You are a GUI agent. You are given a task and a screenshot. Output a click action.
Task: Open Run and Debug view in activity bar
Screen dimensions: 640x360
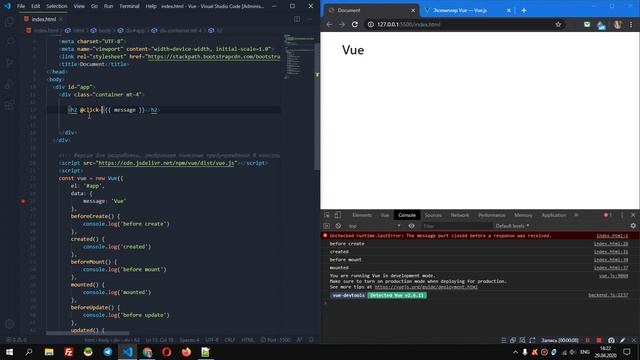coord(9,84)
